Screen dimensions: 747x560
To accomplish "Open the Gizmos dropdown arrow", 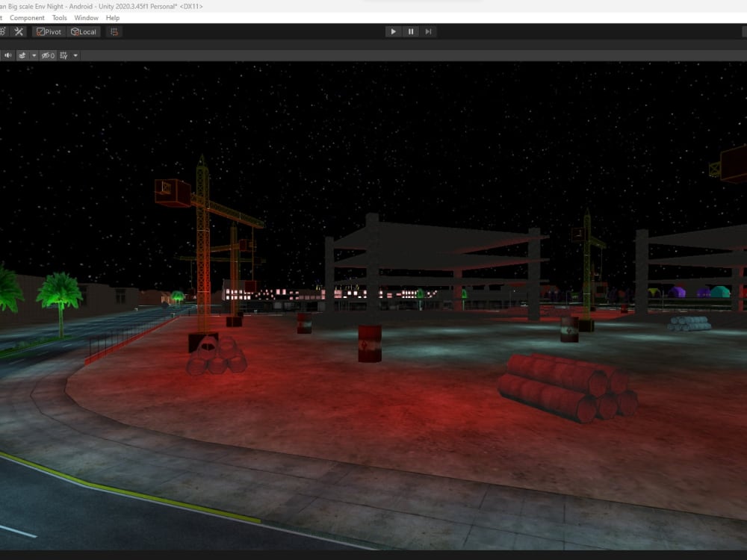I will 75,55.
